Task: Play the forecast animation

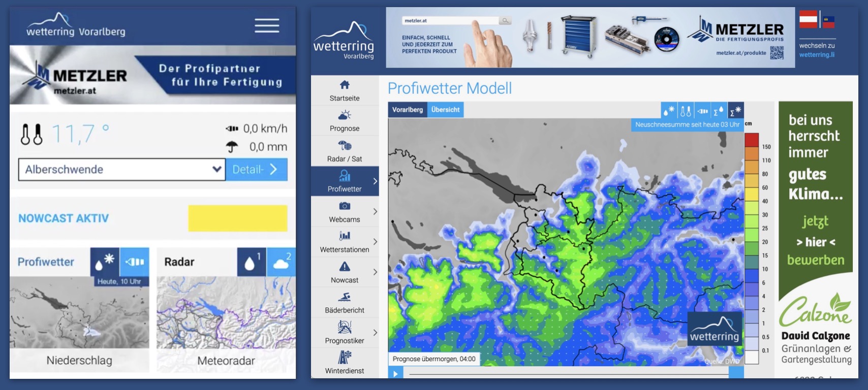Action: tap(396, 374)
